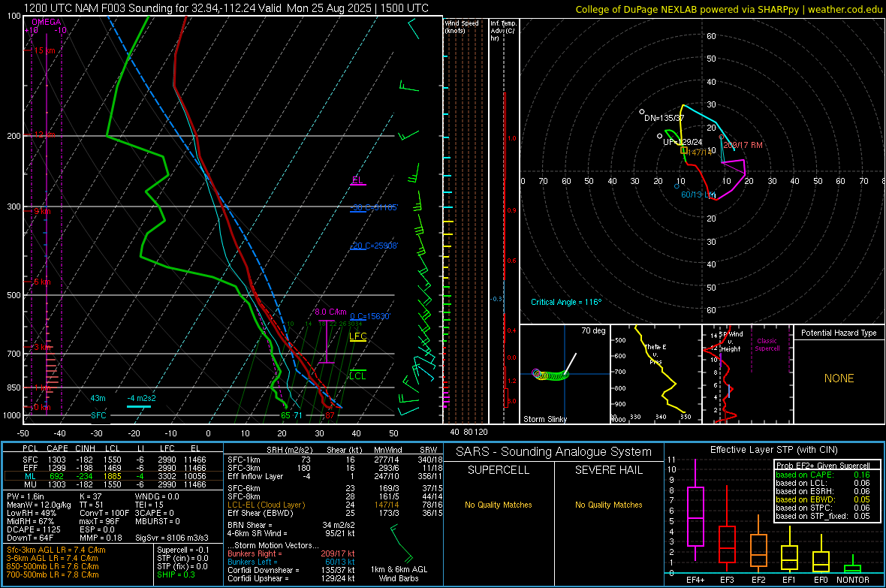Click the DCAPE = 1125 value

click(33, 529)
